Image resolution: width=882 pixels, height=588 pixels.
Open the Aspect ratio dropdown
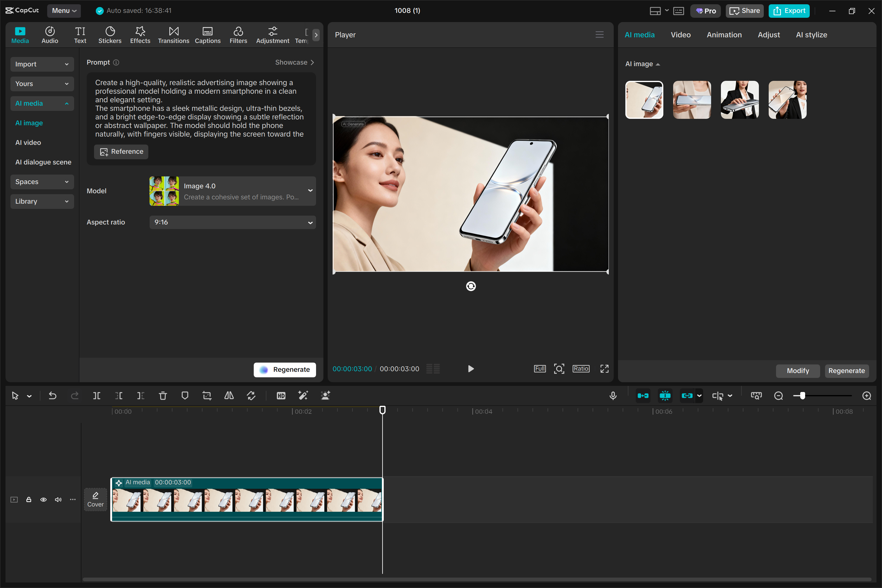coord(232,222)
